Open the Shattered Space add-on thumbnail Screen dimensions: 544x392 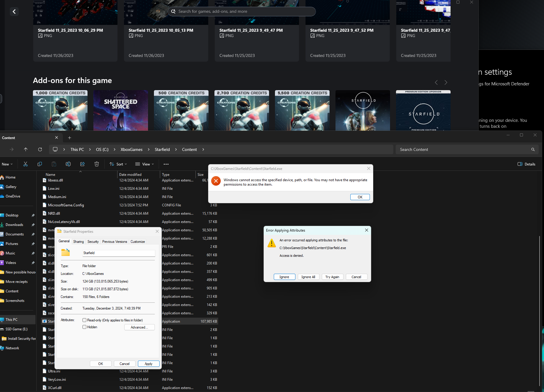[x=121, y=110]
